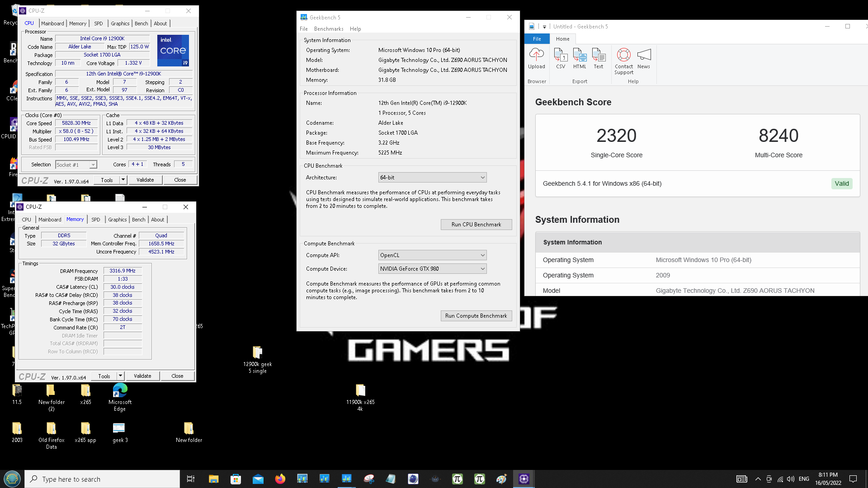
Task: Open the quick access toolbar dropdown arrow
Action: coord(544,27)
